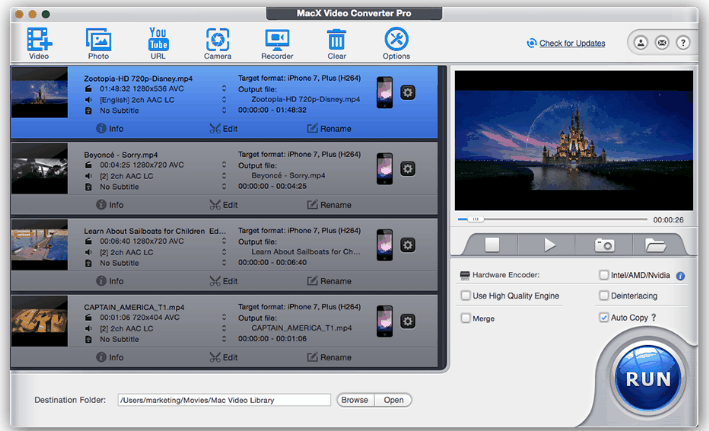Browse for a destination folder

(355, 400)
